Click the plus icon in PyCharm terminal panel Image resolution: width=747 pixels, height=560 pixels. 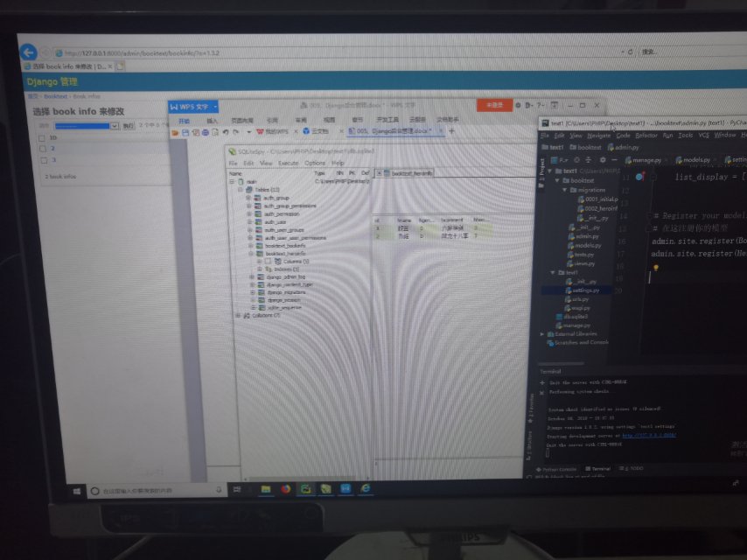(542, 382)
